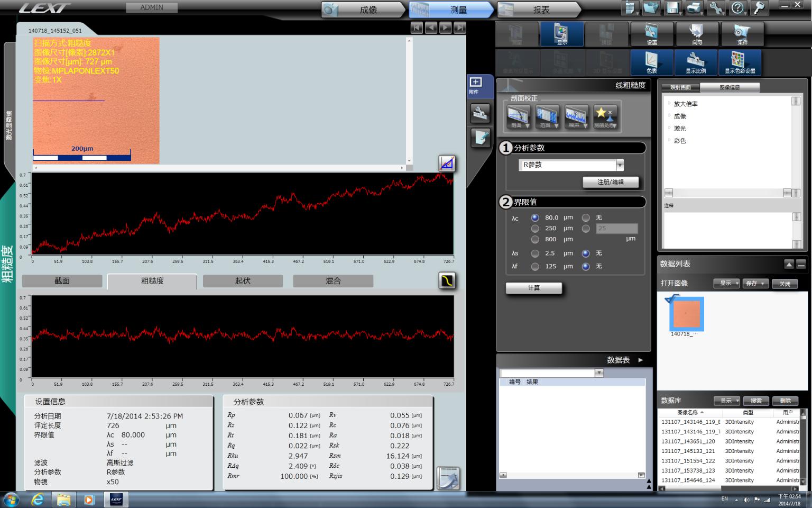
Task: Expand 放大倍率 tree item
Action: point(669,104)
